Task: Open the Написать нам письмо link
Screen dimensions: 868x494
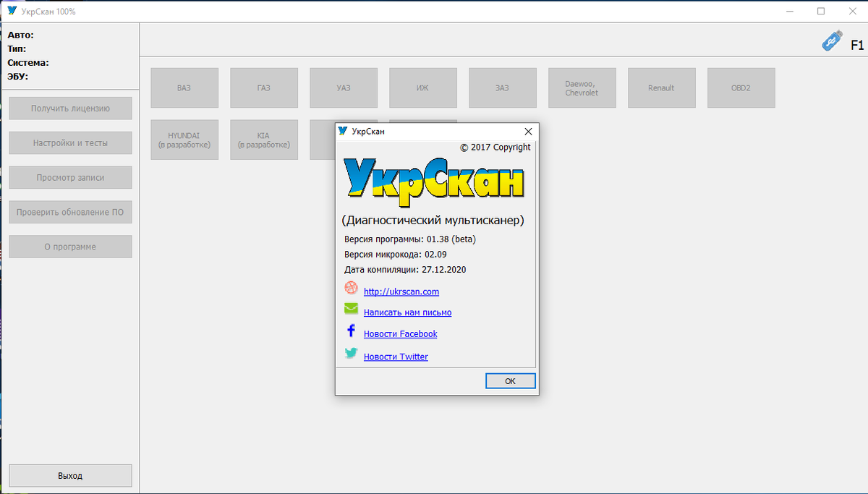Action: (407, 312)
